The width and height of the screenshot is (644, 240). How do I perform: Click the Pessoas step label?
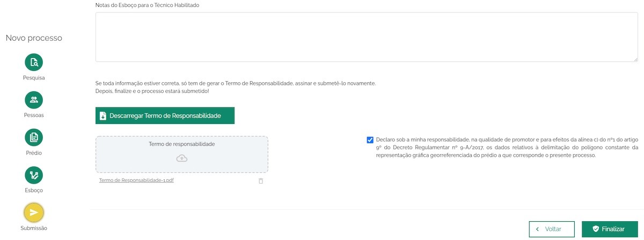pyautogui.click(x=34, y=115)
